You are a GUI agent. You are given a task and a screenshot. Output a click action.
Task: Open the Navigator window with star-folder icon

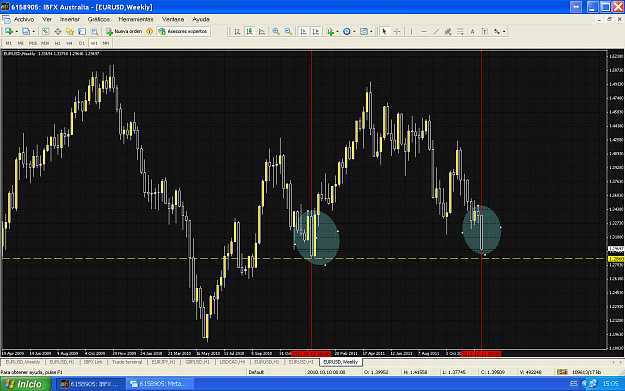coord(70,31)
